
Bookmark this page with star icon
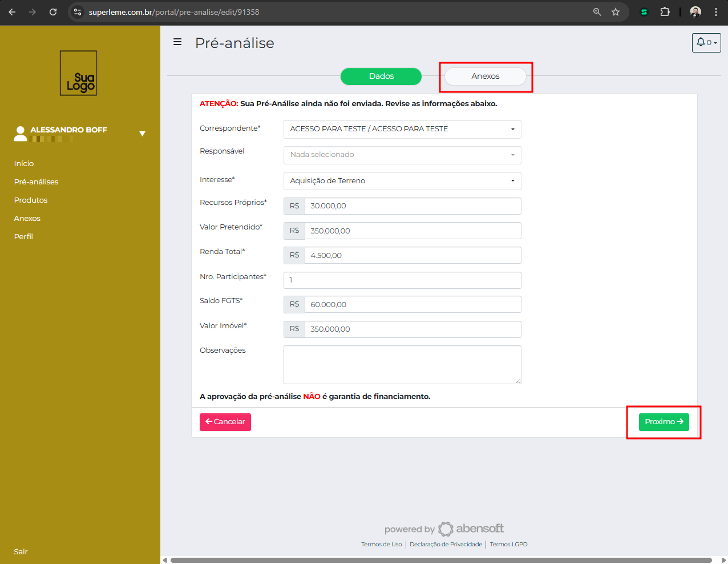coord(616,12)
